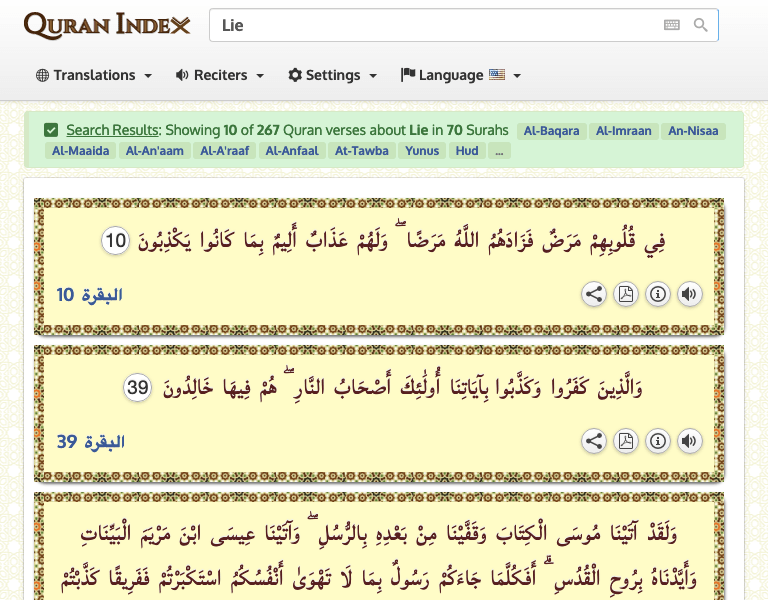The image size is (768, 600).
Task: Play audio for verse Al-Baqara 10
Action: pos(688,294)
